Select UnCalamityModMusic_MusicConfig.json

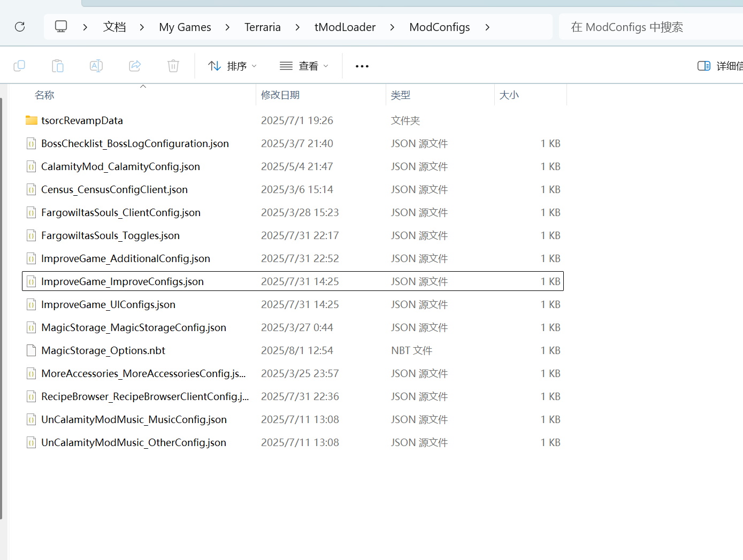134,419
